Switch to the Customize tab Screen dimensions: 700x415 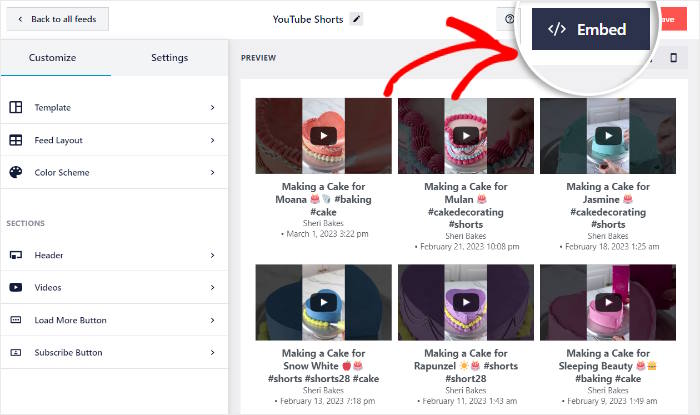[52, 58]
